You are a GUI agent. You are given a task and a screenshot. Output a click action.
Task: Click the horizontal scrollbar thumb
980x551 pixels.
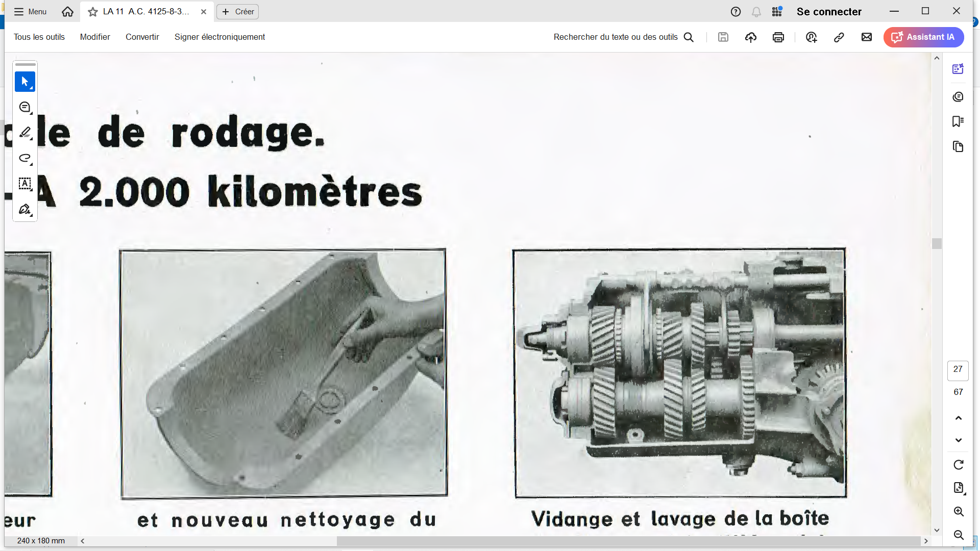[x=628, y=541]
